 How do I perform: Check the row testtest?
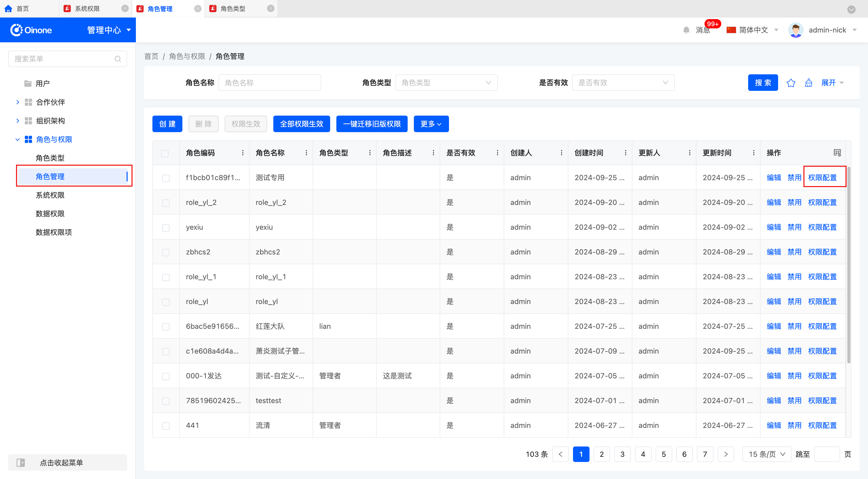[x=166, y=401]
